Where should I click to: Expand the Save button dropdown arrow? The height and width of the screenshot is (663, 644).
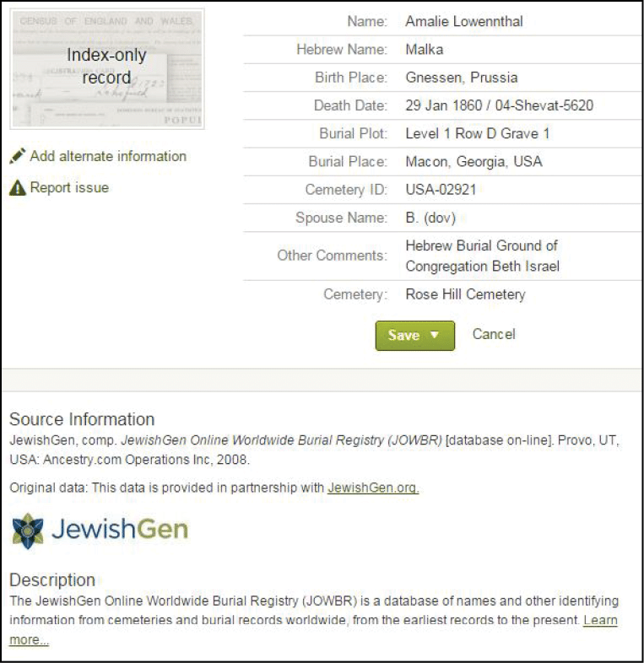pyautogui.click(x=435, y=335)
